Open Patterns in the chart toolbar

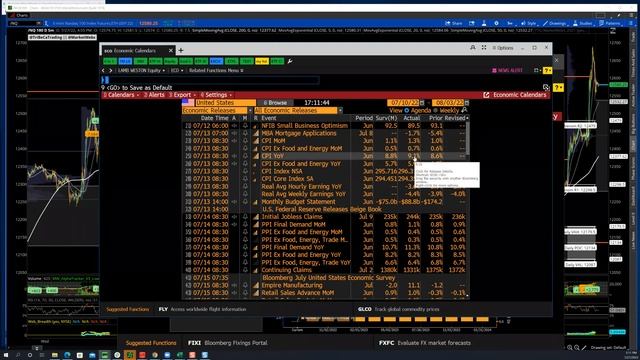pyautogui.click(x=610, y=24)
